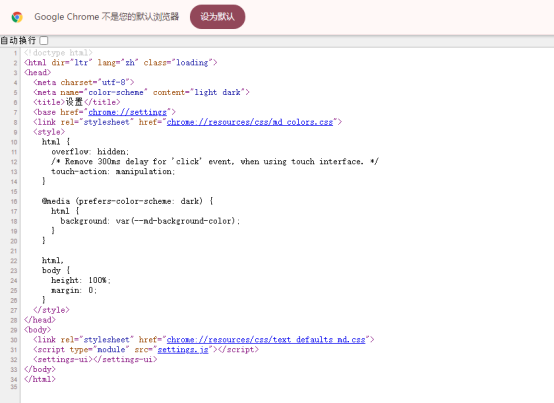Click the opening style tag on line 9
This screenshot has width=554, height=403.
click(49, 132)
